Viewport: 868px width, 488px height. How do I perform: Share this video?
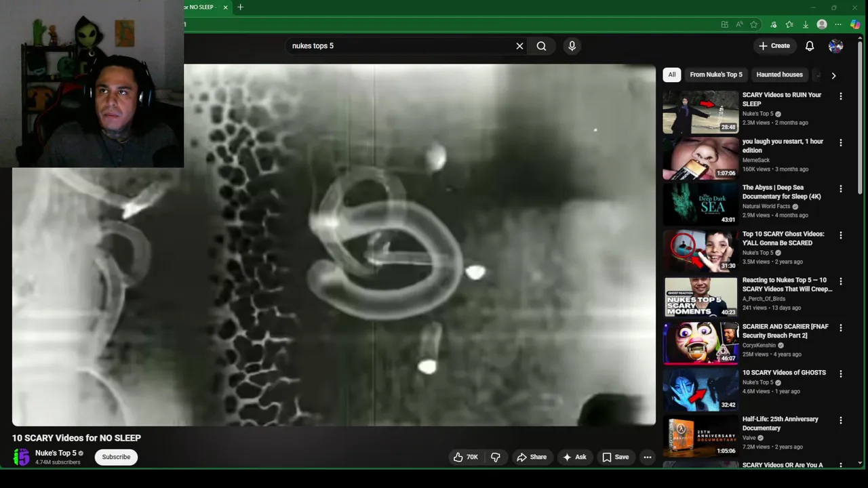point(532,457)
